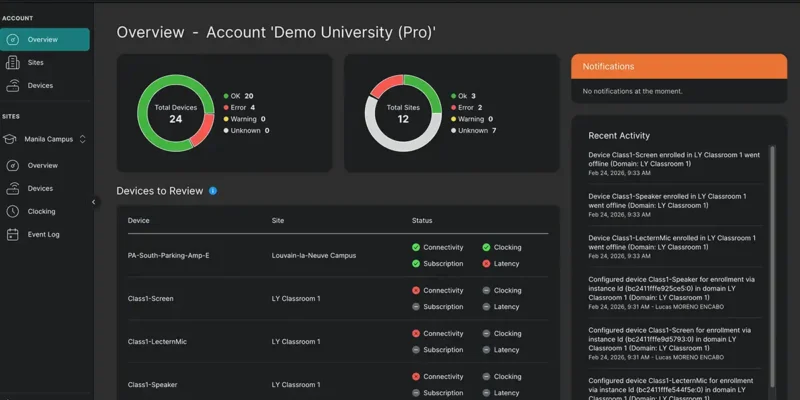Screen dimensions: 800x400
Task: Click Class1-Speaker Clocking grey status icon
Action: point(486,377)
